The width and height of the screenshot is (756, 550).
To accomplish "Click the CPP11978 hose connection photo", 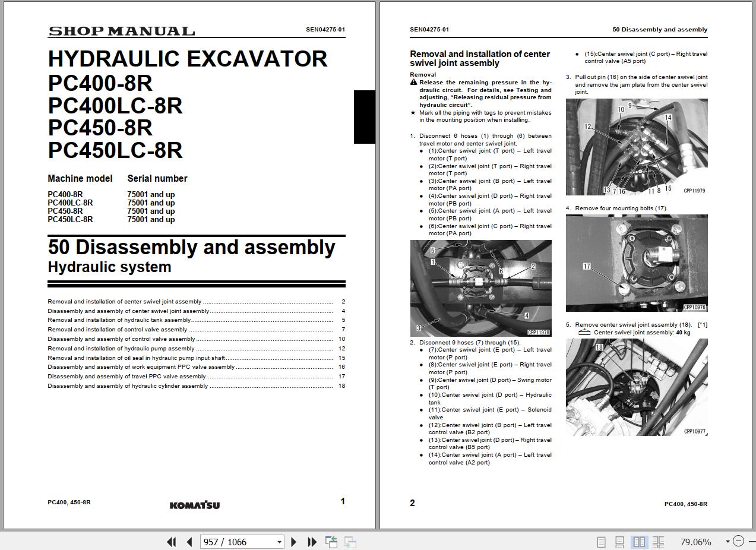I will pos(480,289).
